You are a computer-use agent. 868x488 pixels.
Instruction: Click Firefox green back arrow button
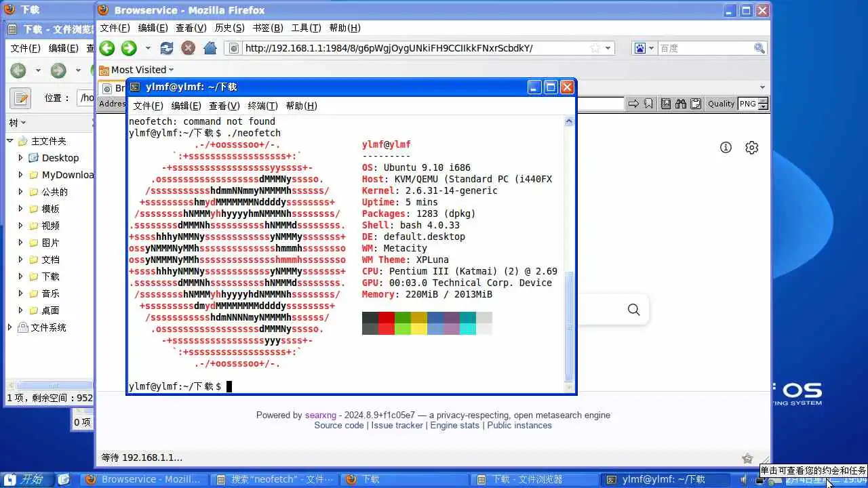[x=107, y=48]
